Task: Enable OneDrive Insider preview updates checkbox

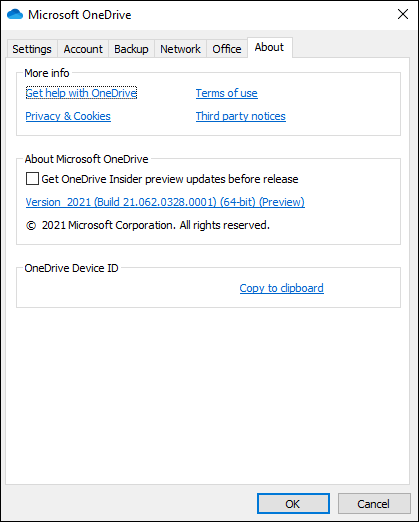Action: coord(32,179)
